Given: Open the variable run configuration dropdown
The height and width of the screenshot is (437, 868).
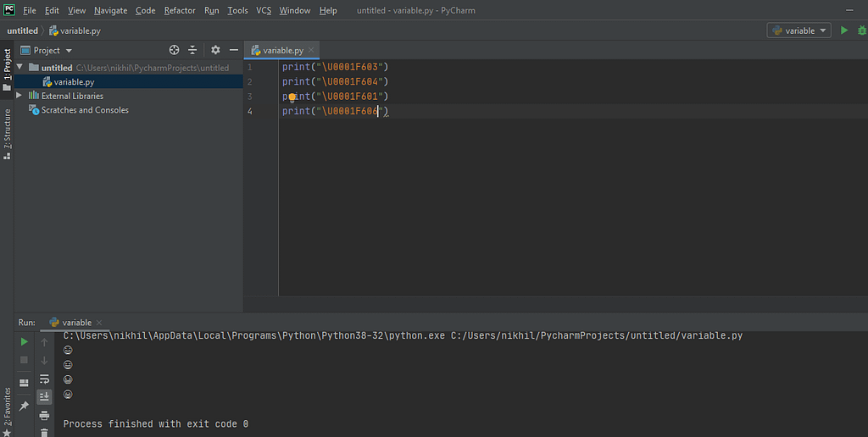Looking at the screenshot, I should [x=798, y=30].
